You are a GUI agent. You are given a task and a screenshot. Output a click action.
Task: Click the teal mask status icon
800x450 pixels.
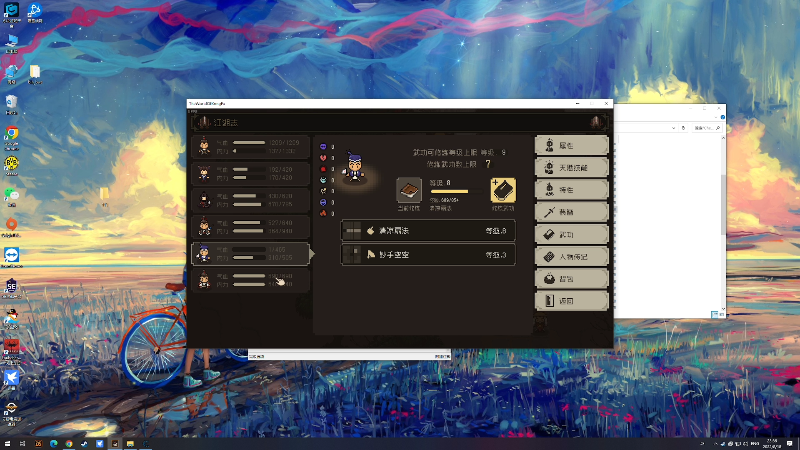pos(323,180)
